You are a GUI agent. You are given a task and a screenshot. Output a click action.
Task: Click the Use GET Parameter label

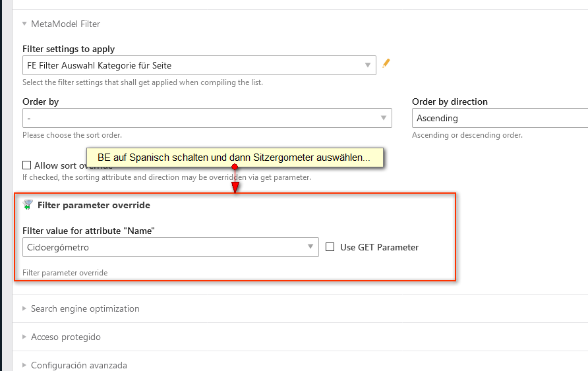[x=379, y=247]
